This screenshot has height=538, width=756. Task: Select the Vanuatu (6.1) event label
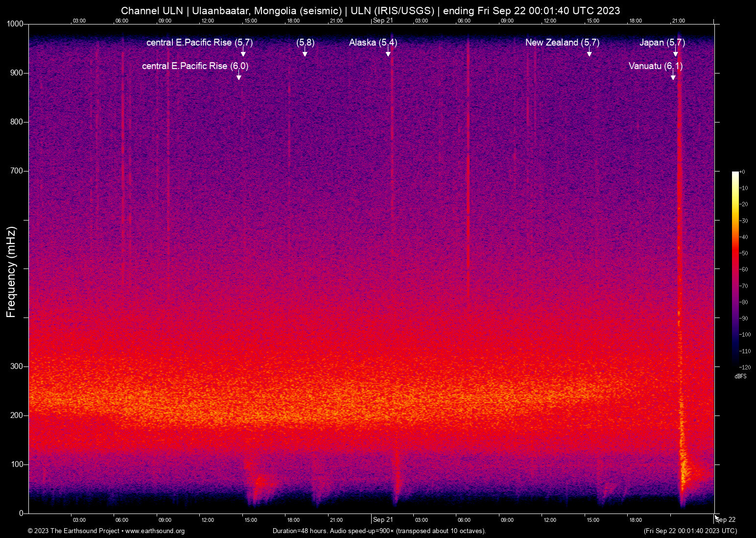tap(655, 66)
